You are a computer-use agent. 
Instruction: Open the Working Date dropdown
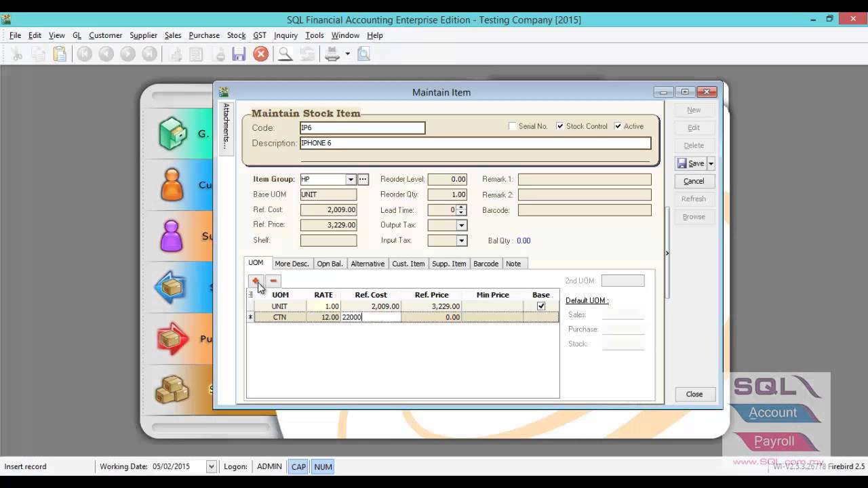click(212, 466)
